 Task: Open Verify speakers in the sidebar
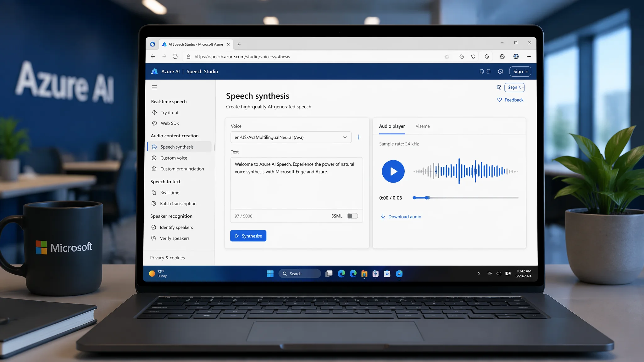coord(175,238)
